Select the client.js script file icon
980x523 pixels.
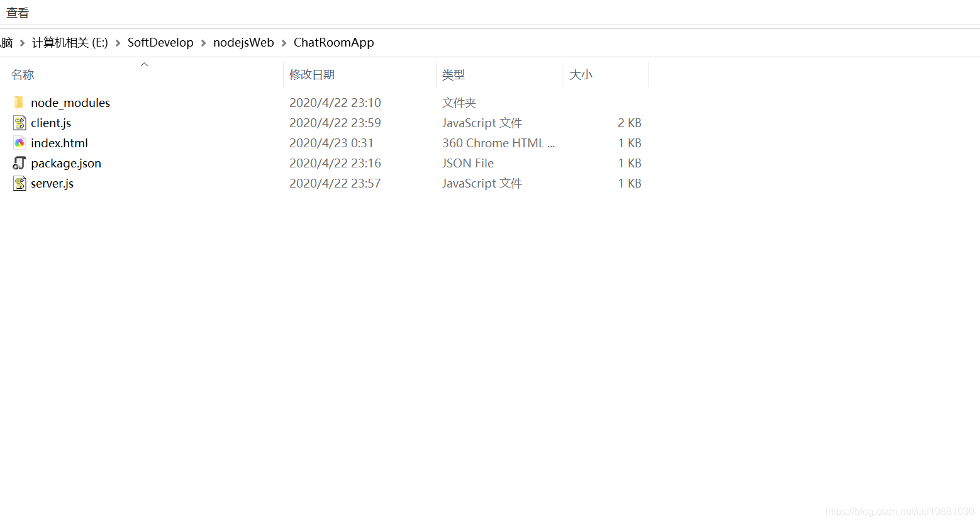[19, 123]
